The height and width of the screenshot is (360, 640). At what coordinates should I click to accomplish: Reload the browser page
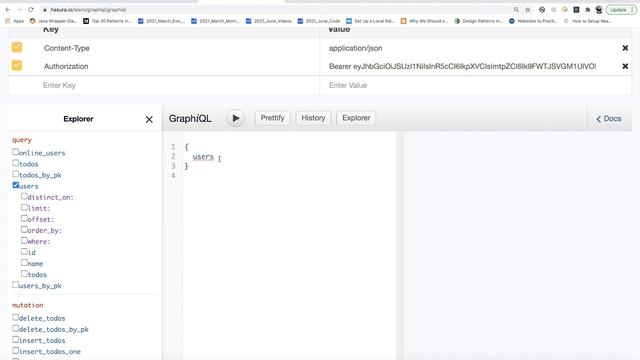point(31,9)
